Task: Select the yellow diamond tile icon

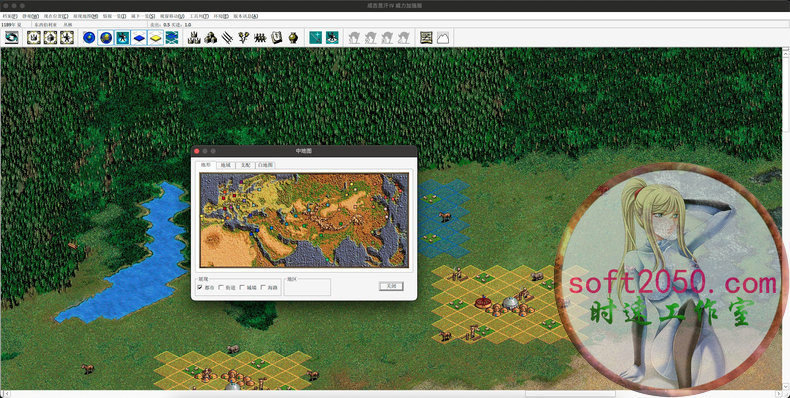Action: [156, 38]
